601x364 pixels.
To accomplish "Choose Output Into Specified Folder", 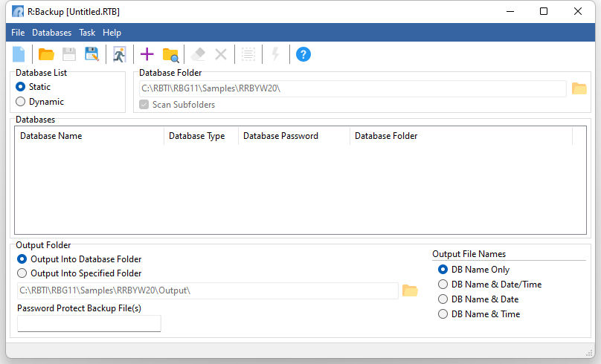I will point(80,273).
